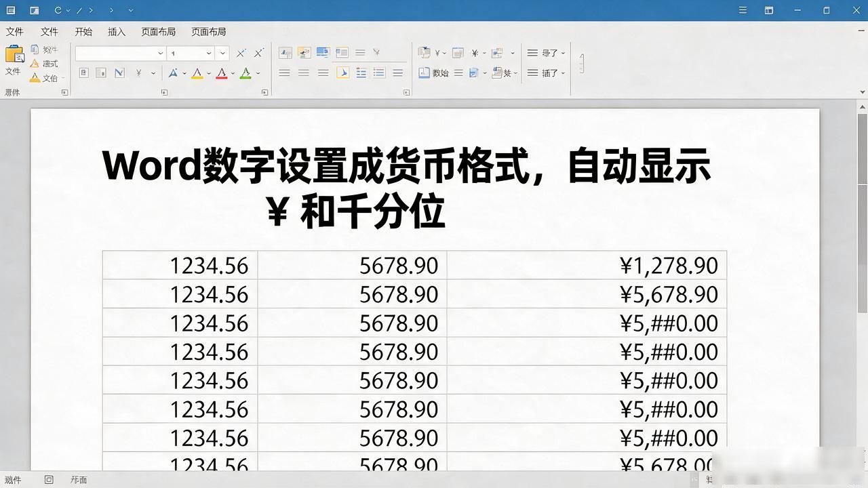The height and width of the screenshot is (488, 868).
Task: Open the font name combo box
Action: pos(120,53)
